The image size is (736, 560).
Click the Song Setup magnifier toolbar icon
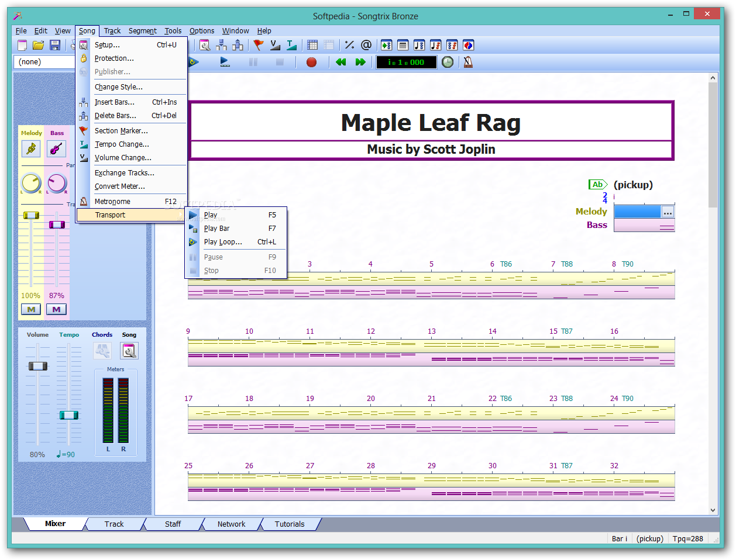(x=205, y=45)
